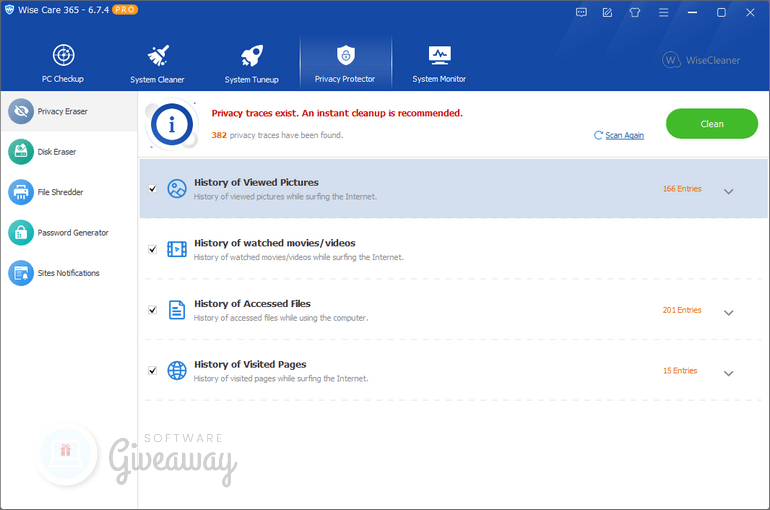The height and width of the screenshot is (510, 770).
Task: Open the System Monitor module
Action: click(x=439, y=62)
